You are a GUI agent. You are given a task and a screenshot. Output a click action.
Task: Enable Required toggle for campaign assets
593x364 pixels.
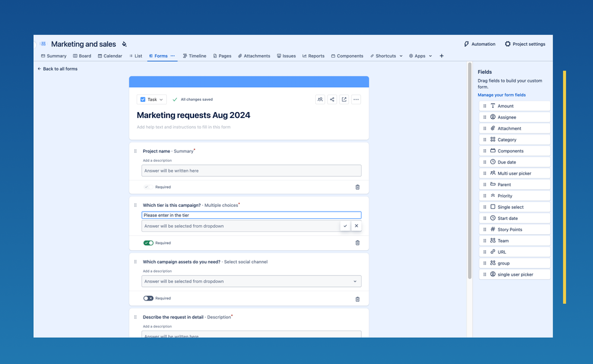148,298
